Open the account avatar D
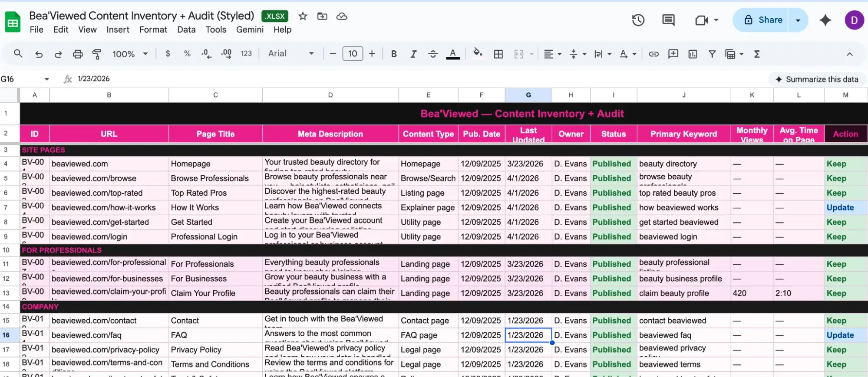Viewport: 868px width, 377px height. pos(854,20)
